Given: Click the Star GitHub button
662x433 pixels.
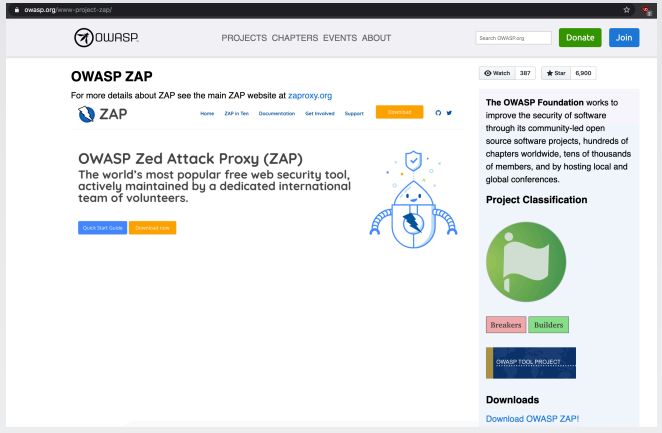Looking at the screenshot, I should (556, 73).
